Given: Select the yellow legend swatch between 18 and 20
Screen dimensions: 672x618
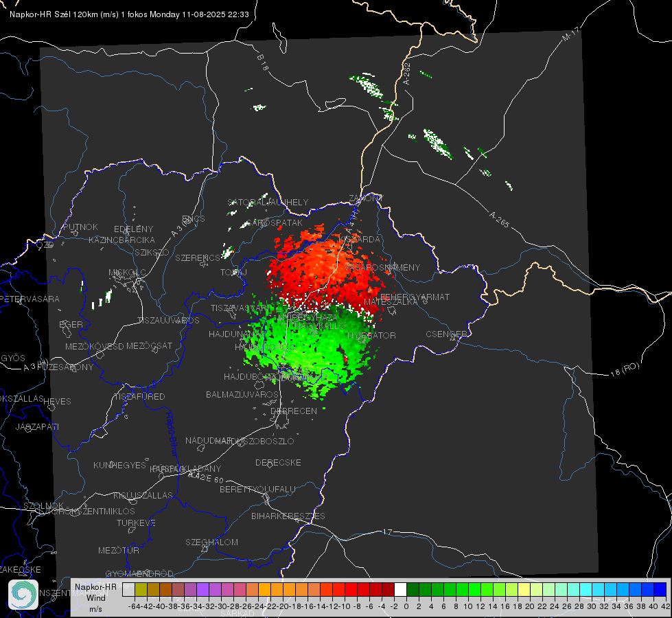Looking at the screenshot, I should [524, 589].
